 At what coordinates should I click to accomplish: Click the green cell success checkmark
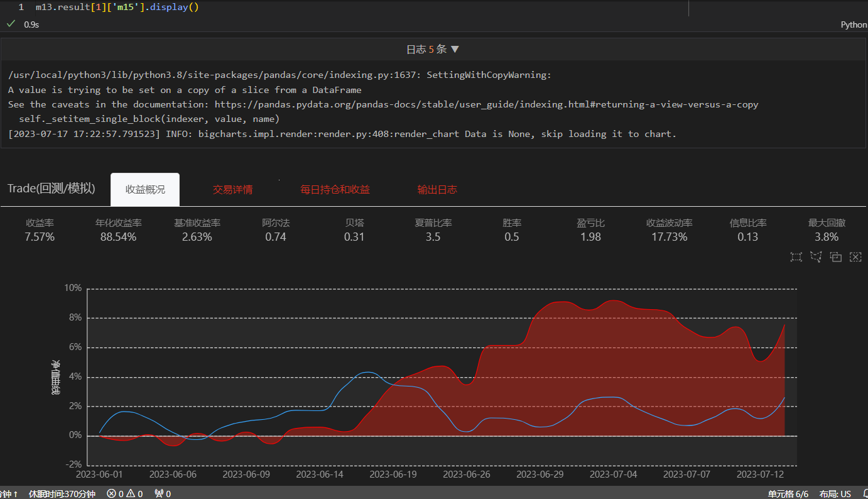coord(11,24)
